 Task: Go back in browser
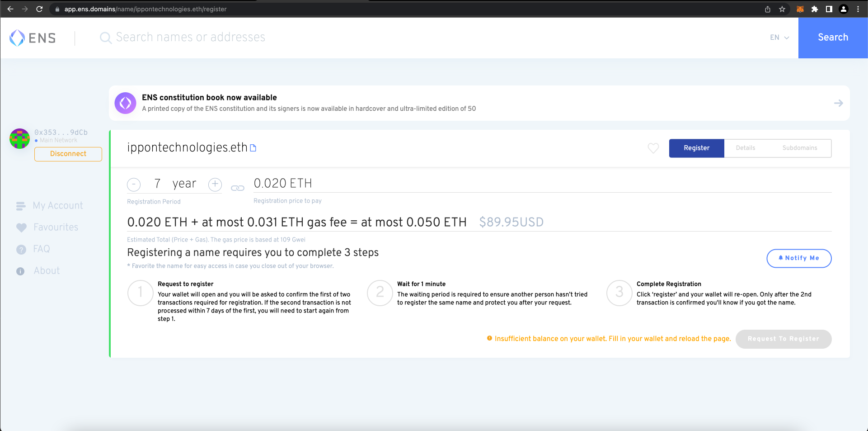pyautogui.click(x=10, y=9)
